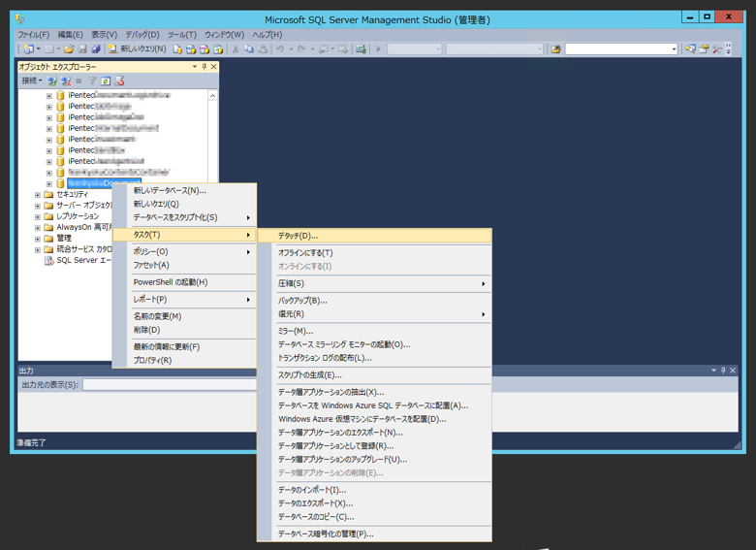
Task: Open the ツール(T) menu
Action: [x=182, y=35]
